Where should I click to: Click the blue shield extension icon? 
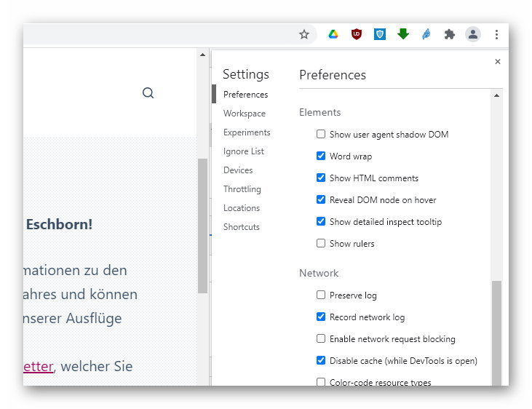point(380,34)
